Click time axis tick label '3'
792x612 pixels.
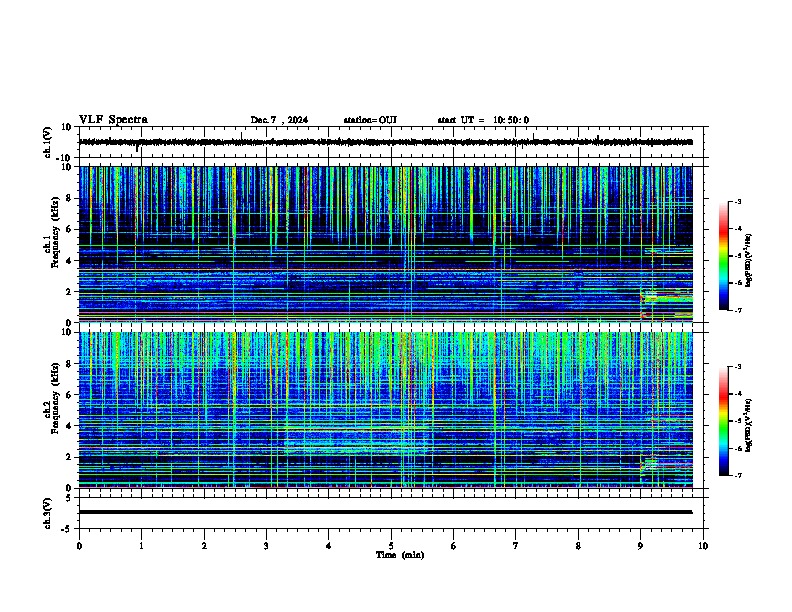(266, 546)
